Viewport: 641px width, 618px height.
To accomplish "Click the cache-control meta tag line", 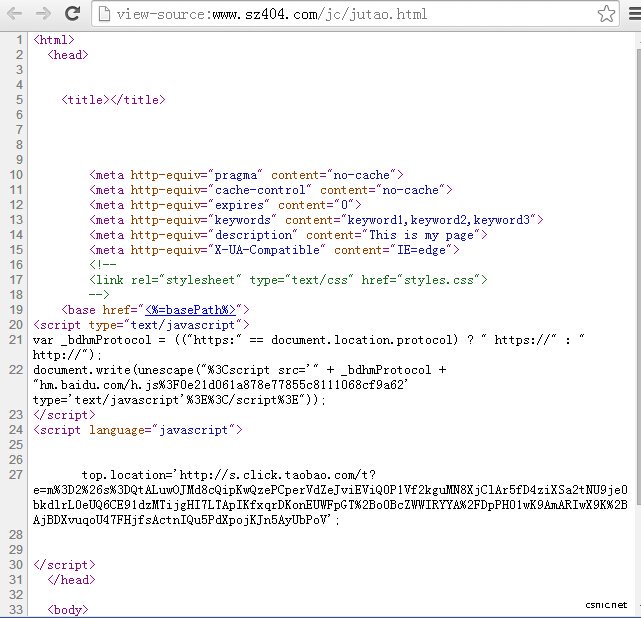I will click(270, 190).
